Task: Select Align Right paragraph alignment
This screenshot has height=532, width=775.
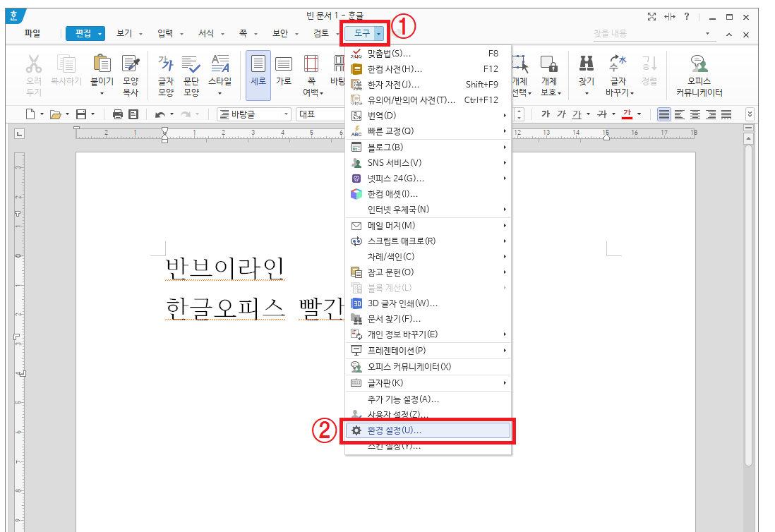Action: pyautogui.click(x=711, y=114)
